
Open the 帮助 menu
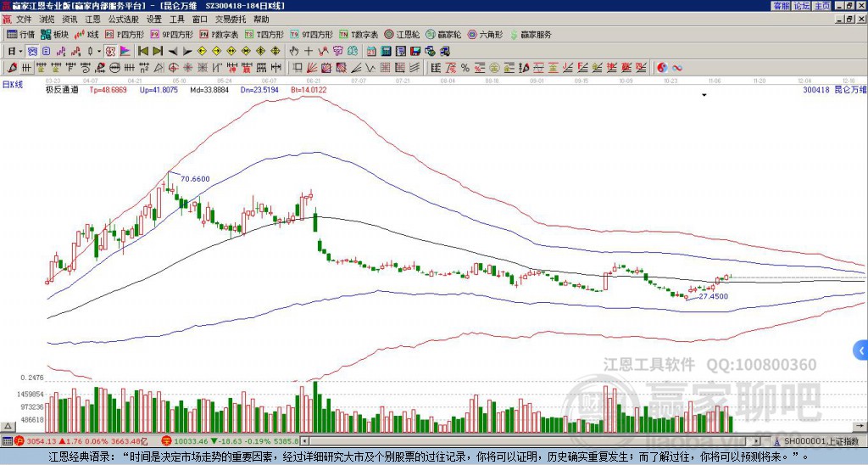261,20
